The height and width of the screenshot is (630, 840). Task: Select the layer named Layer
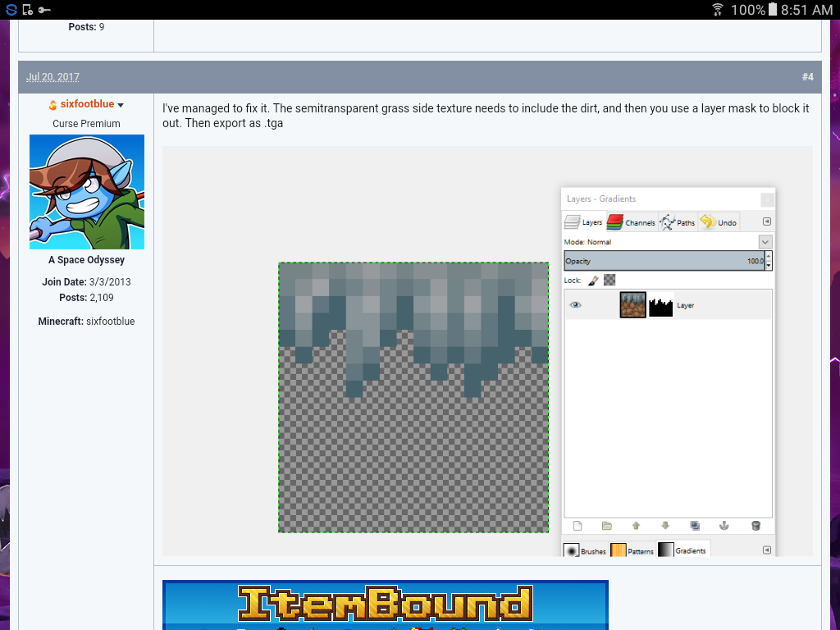[685, 305]
